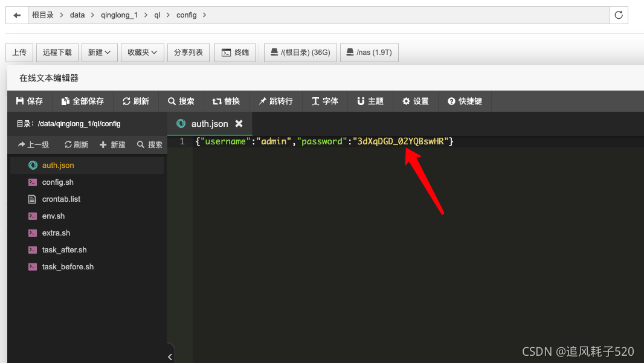Click the back arrow in path bar
The width and height of the screenshot is (644, 363).
17,15
